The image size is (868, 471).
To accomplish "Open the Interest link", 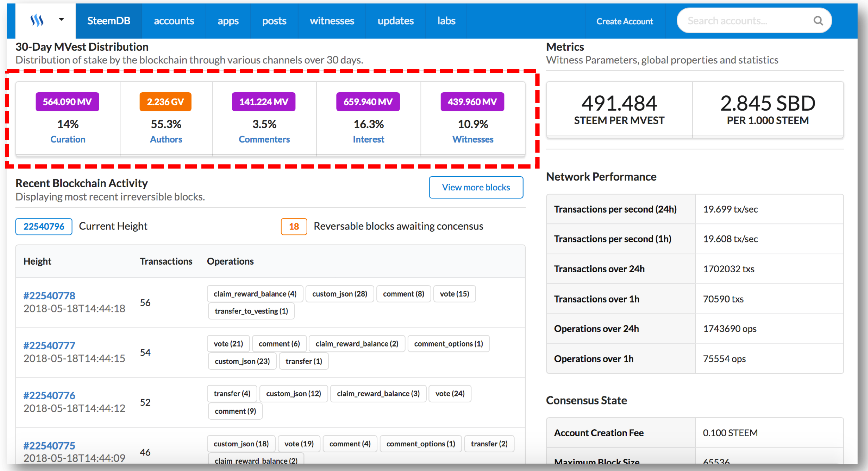I will coord(368,139).
